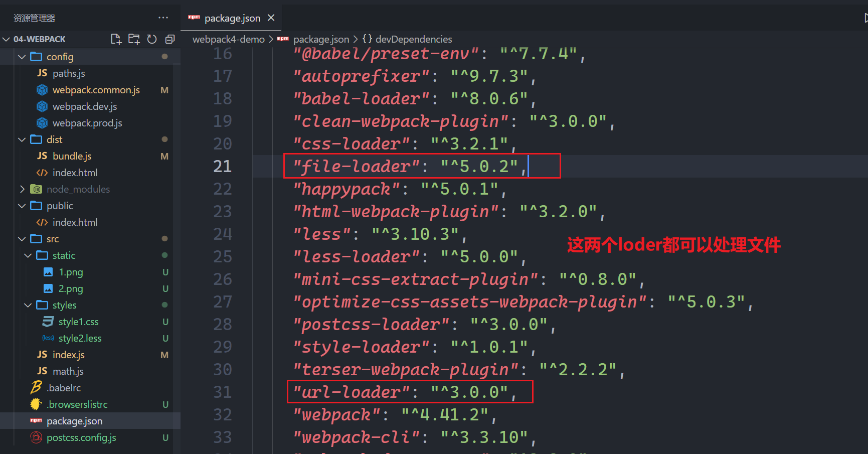Click the browserslist icon beside .browserslistrc
The image size is (868, 454).
coord(36,404)
